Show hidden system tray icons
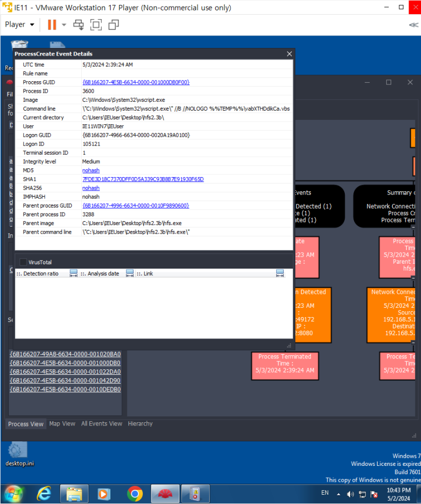Image resolution: width=421 pixels, height=504 pixels. 338,494
